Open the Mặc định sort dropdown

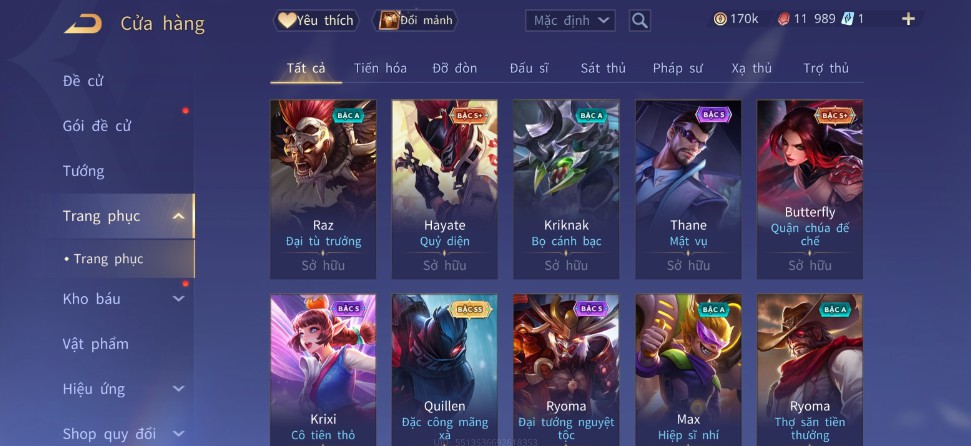click(570, 20)
